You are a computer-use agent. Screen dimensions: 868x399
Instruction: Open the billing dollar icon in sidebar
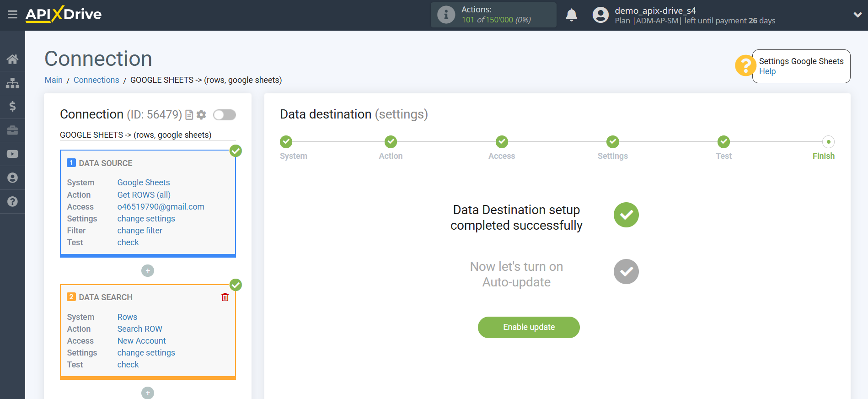12,107
